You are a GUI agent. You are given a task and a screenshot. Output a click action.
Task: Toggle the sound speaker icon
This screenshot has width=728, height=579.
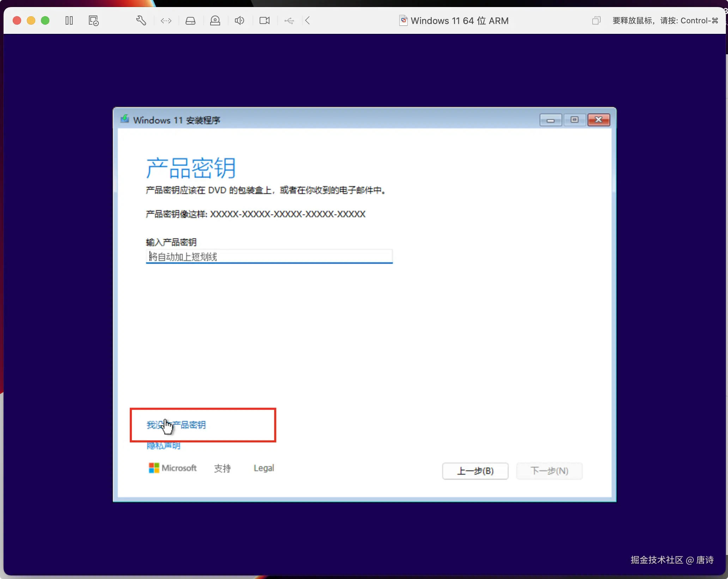point(239,20)
